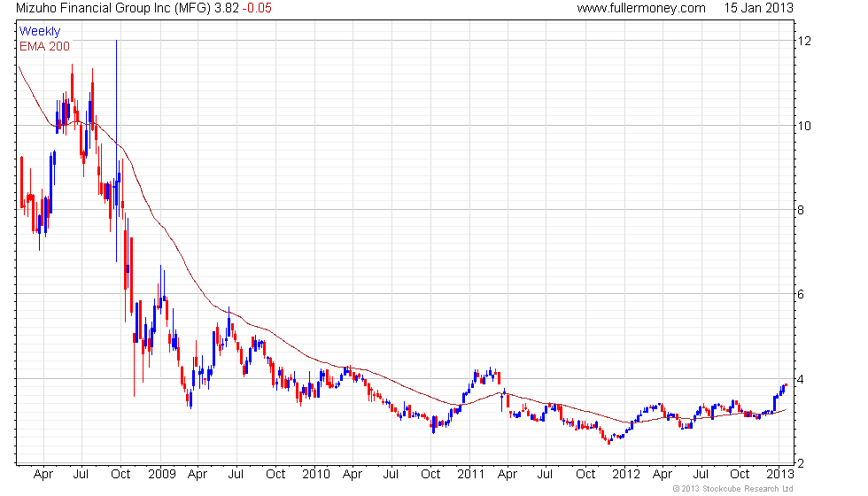
Task: Click the y-axis label 4
Action: click(801, 379)
